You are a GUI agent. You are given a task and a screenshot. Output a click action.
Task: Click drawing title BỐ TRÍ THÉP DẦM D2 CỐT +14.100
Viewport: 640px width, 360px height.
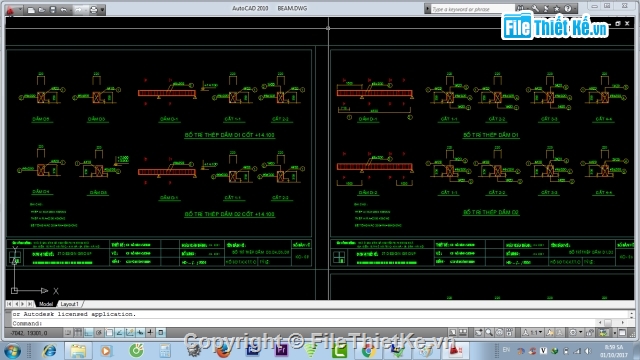[x=229, y=214]
